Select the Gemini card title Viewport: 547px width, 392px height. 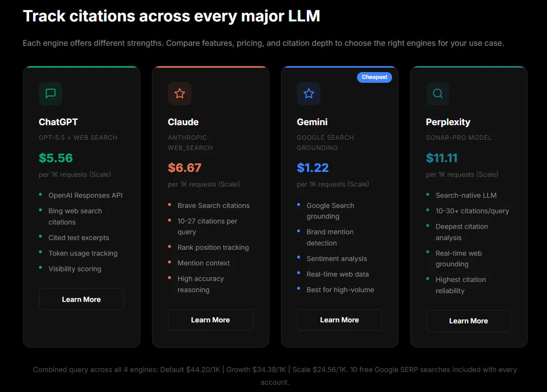tap(312, 122)
